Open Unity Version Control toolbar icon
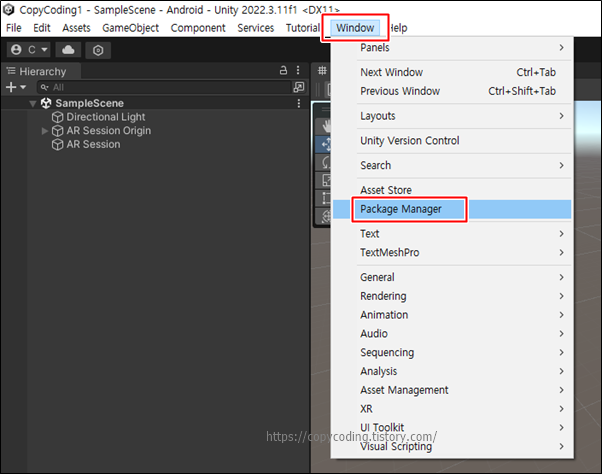 98,50
